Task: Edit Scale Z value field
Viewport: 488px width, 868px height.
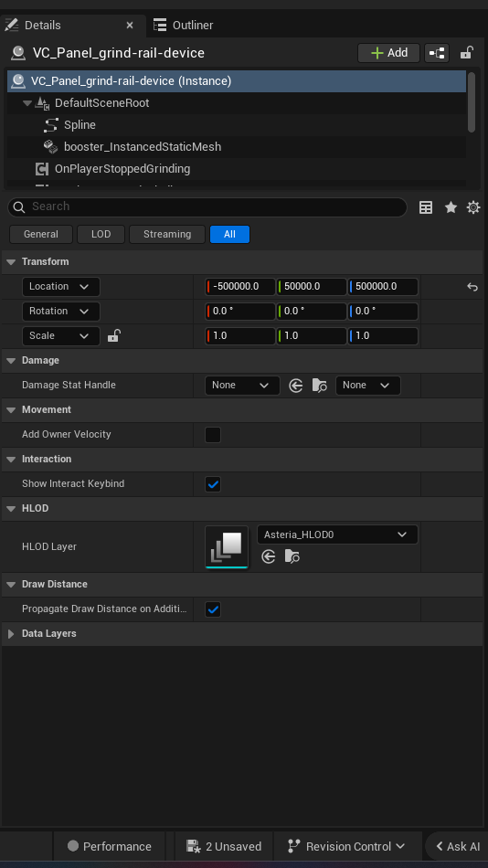Action: tap(383, 336)
